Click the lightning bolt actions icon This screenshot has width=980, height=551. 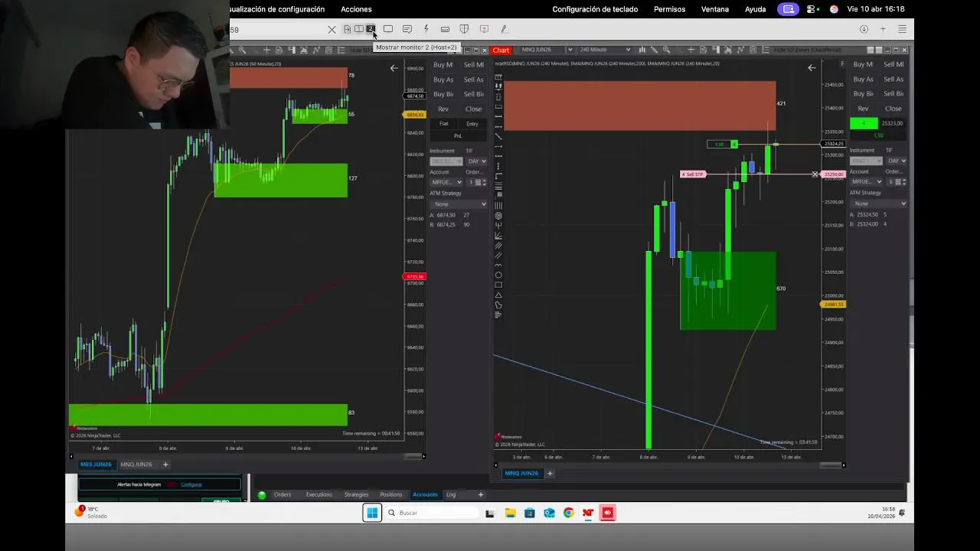click(x=426, y=29)
